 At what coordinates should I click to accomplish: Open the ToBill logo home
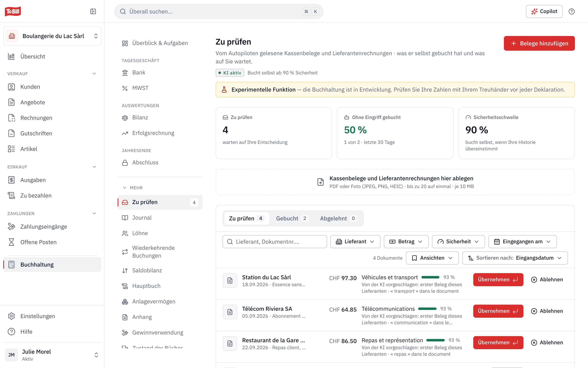[x=13, y=11]
